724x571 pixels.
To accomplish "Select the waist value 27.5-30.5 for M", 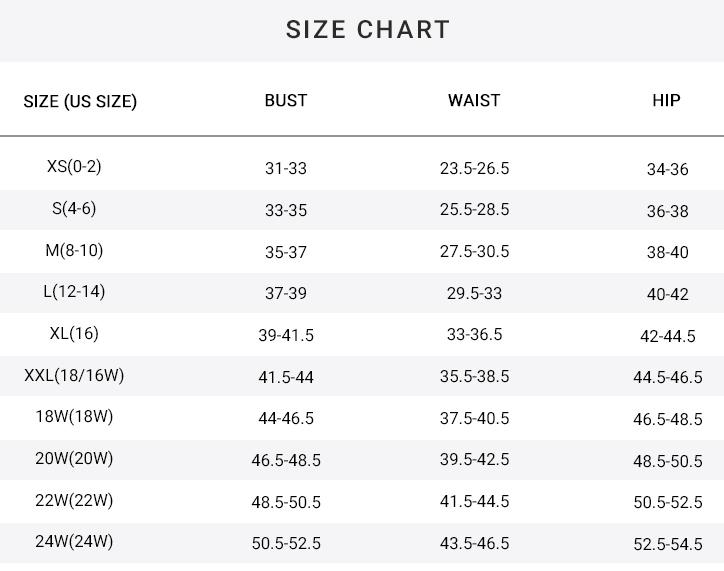I will click(474, 251).
